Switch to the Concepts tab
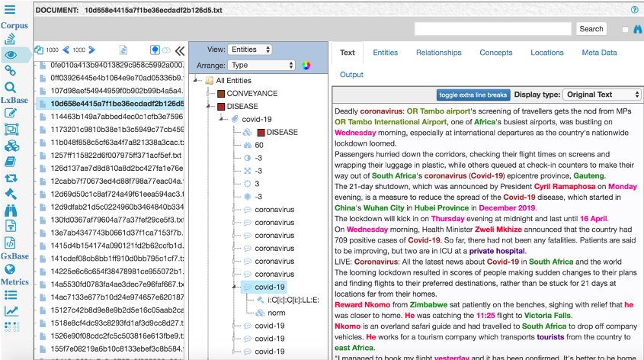 click(x=495, y=53)
